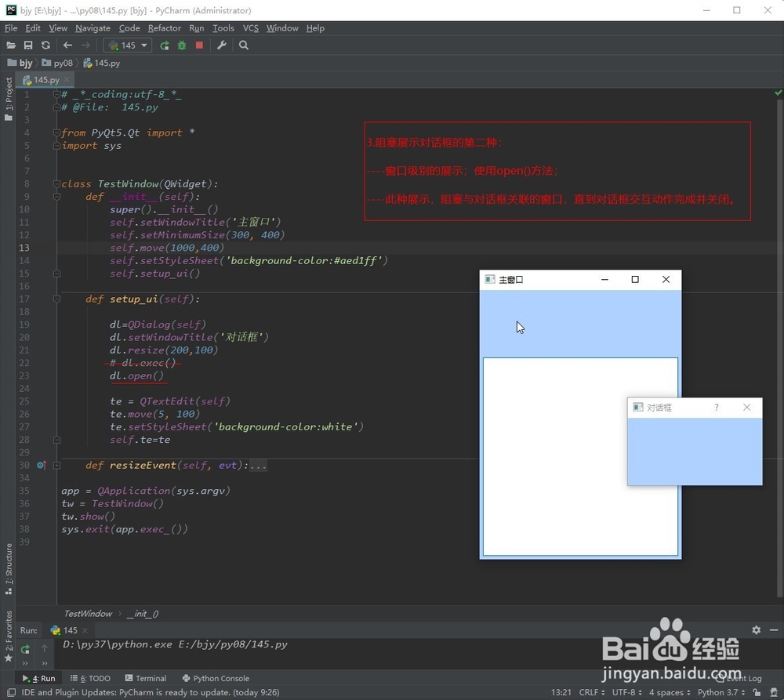Click the status bar lock icon
This screenshot has width=784, height=700.
pyautogui.click(x=757, y=692)
